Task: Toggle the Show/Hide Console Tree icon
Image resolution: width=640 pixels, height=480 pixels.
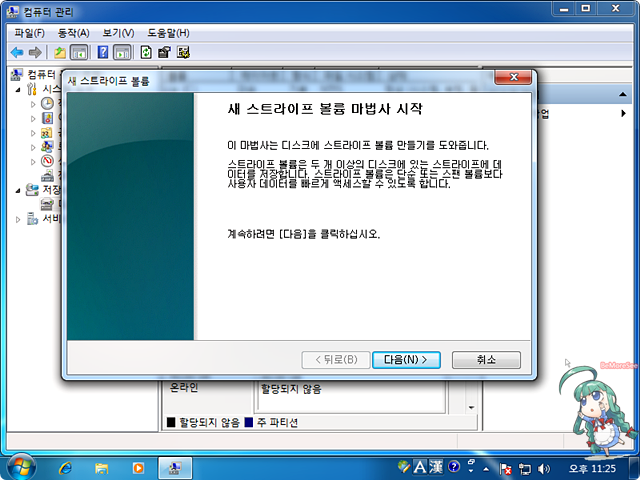Action: pos(79,52)
